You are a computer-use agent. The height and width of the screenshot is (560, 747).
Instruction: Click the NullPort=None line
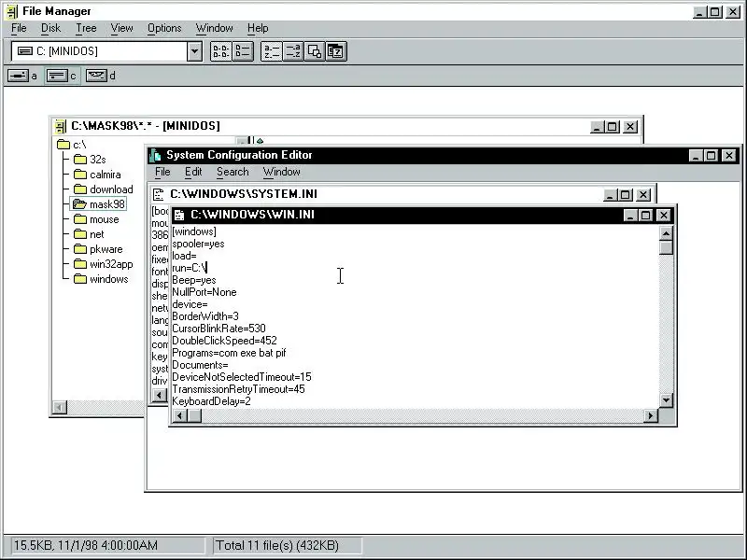[x=204, y=292]
